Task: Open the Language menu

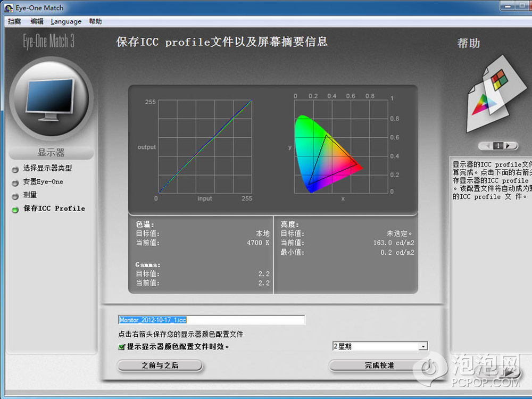Action: pos(66,21)
